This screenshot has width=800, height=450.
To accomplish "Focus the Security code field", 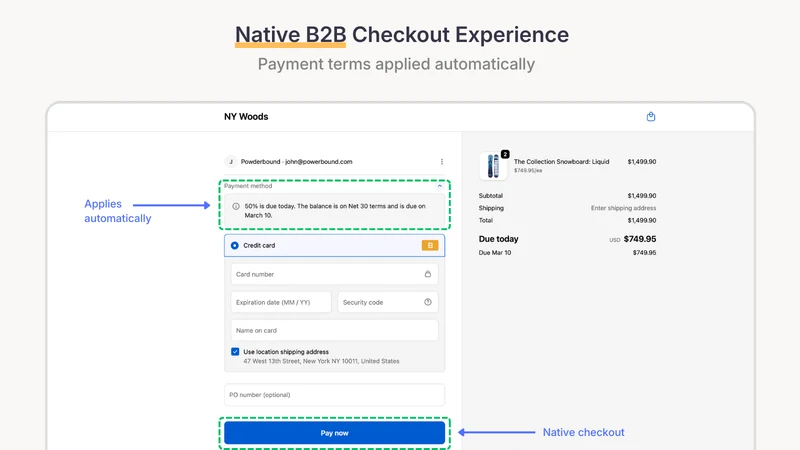I will coord(388,302).
